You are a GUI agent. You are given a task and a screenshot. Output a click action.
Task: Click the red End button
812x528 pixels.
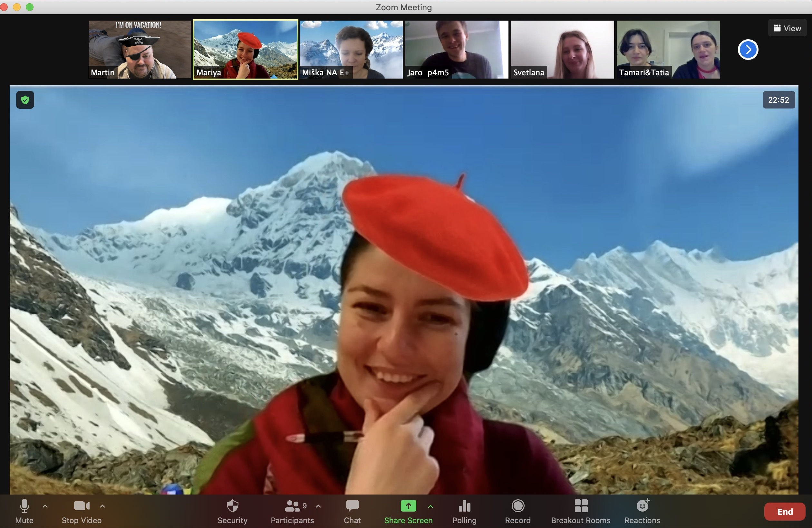pos(785,511)
